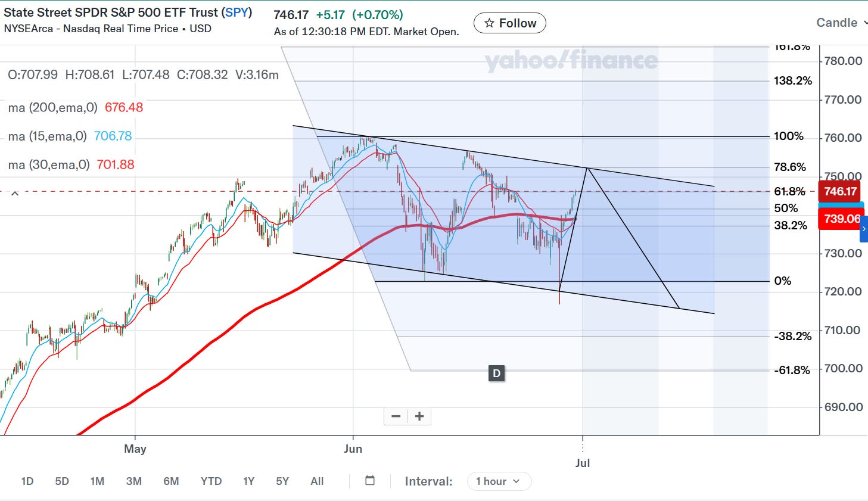Click the (+0.70%) percent change

[x=378, y=15]
